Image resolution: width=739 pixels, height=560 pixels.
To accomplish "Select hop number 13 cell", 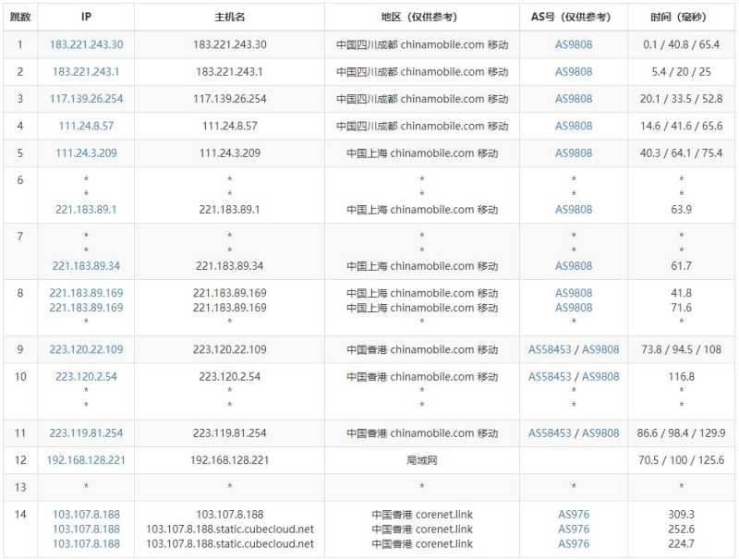I will pyautogui.click(x=20, y=487).
